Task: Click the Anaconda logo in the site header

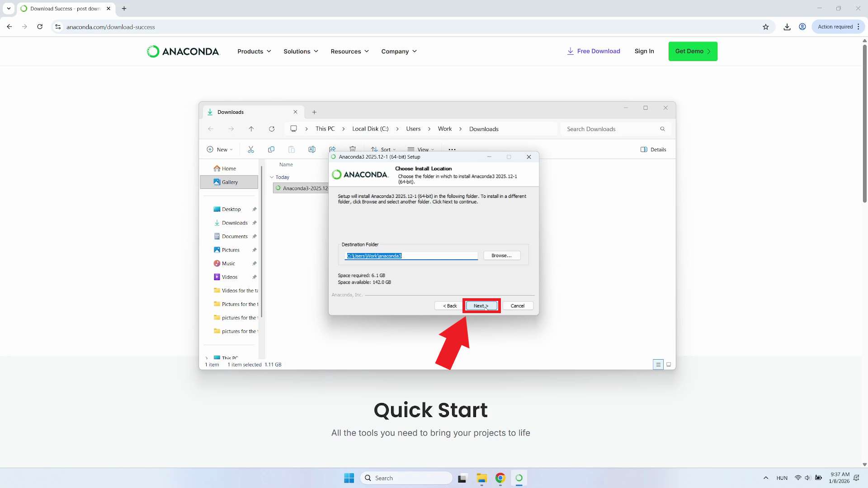Action: click(x=182, y=51)
